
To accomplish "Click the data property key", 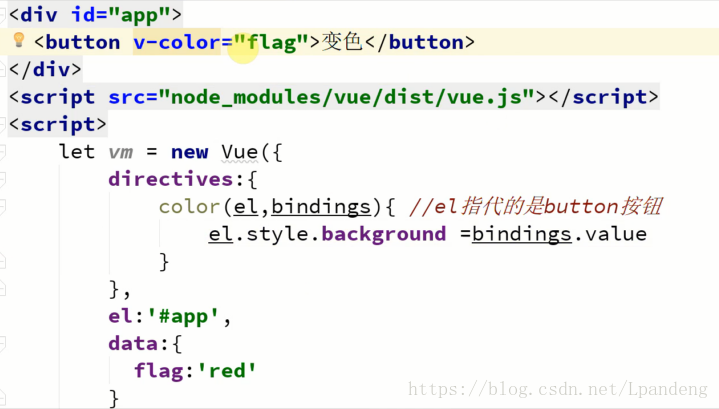I will [x=133, y=344].
